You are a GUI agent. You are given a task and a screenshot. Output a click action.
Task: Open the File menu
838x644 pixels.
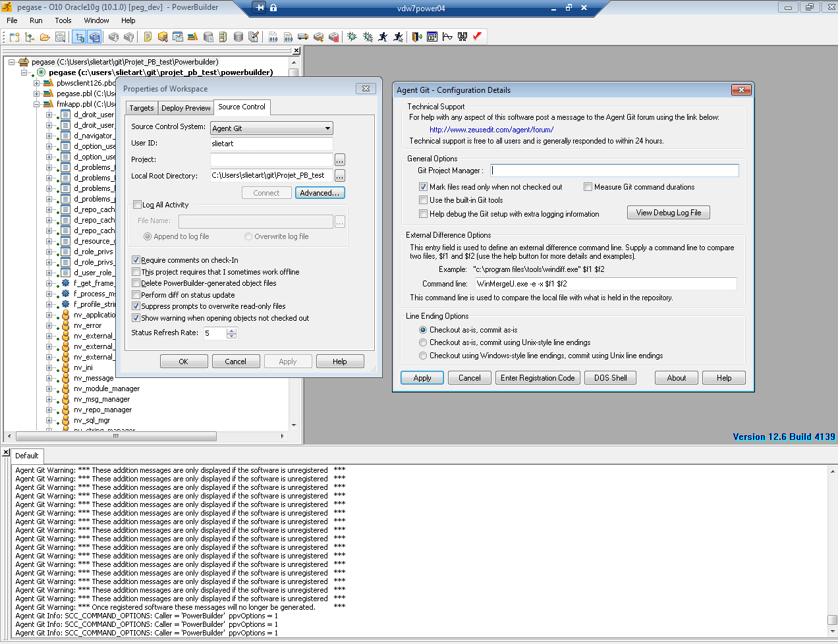pyautogui.click(x=12, y=20)
